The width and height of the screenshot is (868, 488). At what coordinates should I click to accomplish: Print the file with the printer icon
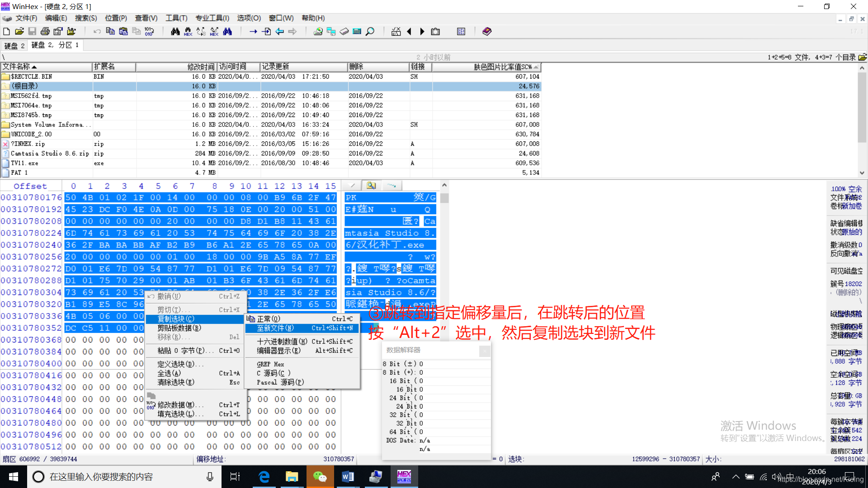45,31
